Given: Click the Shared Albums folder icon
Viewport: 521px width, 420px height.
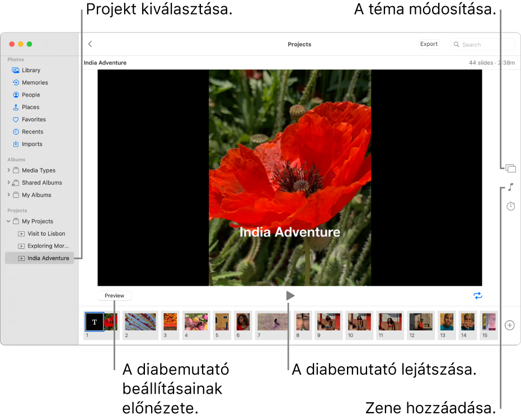Looking at the screenshot, I should [15, 183].
